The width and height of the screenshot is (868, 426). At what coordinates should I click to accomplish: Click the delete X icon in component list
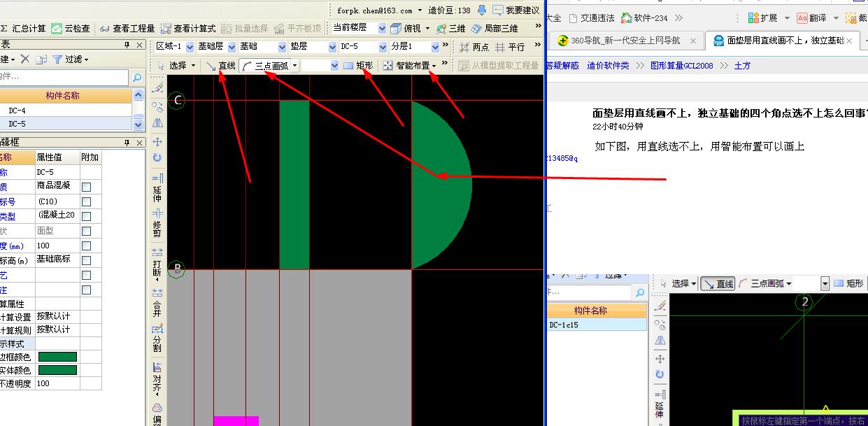pyautogui.click(x=24, y=59)
